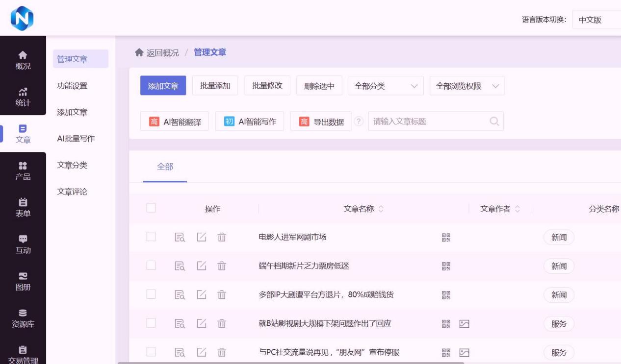Screen dimensions: 621x364
Task: Check the box for 电影人进军网剧市场
Action: click(x=151, y=237)
